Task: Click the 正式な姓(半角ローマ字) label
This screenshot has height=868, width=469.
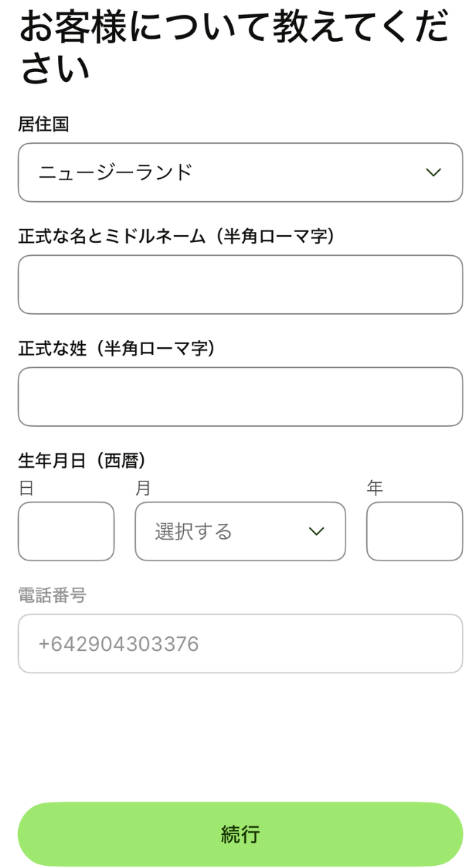Action: (x=117, y=348)
